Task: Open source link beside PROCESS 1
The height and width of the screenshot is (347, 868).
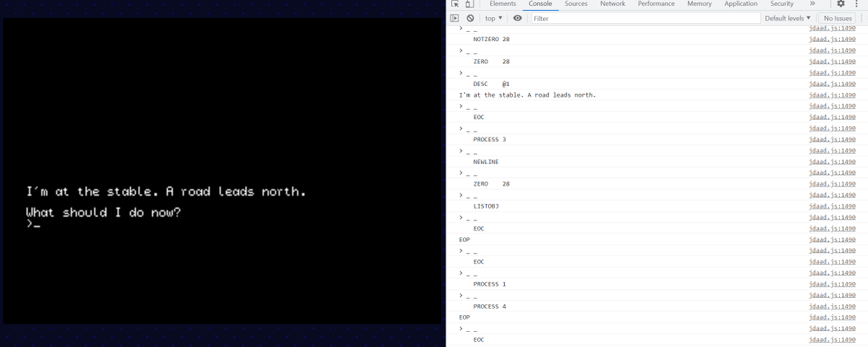Action: tap(832, 284)
